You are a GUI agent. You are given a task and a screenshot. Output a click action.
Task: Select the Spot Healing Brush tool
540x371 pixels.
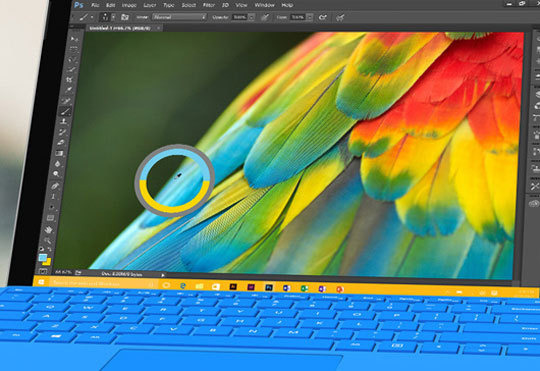(66, 100)
